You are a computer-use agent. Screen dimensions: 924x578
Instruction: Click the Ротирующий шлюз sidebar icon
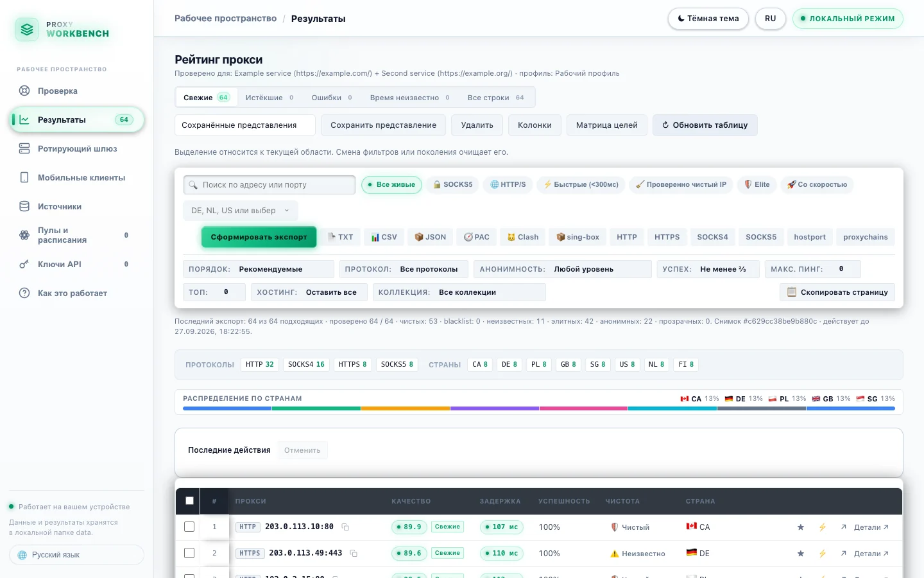(24, 148)
